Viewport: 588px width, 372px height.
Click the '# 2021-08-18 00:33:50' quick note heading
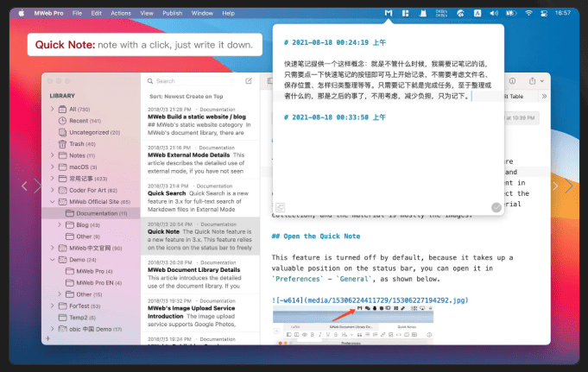pos(335,117)
